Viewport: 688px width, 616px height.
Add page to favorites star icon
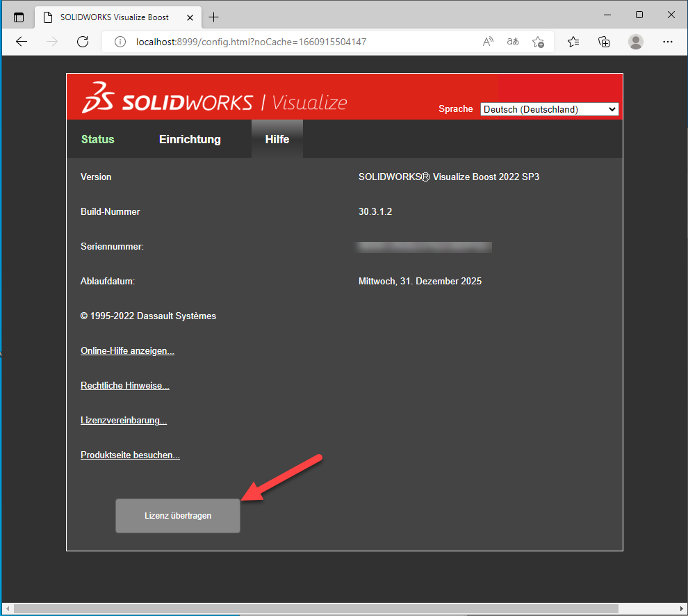tap(538, 42)
